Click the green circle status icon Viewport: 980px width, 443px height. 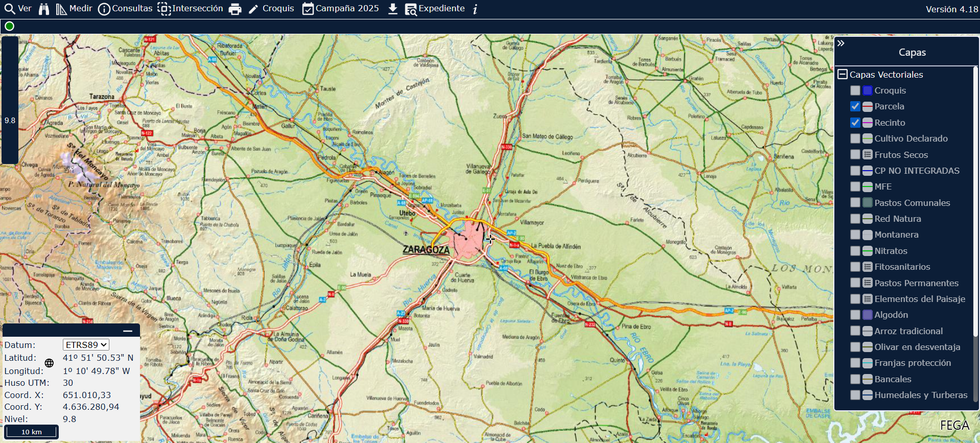(9, 26)
